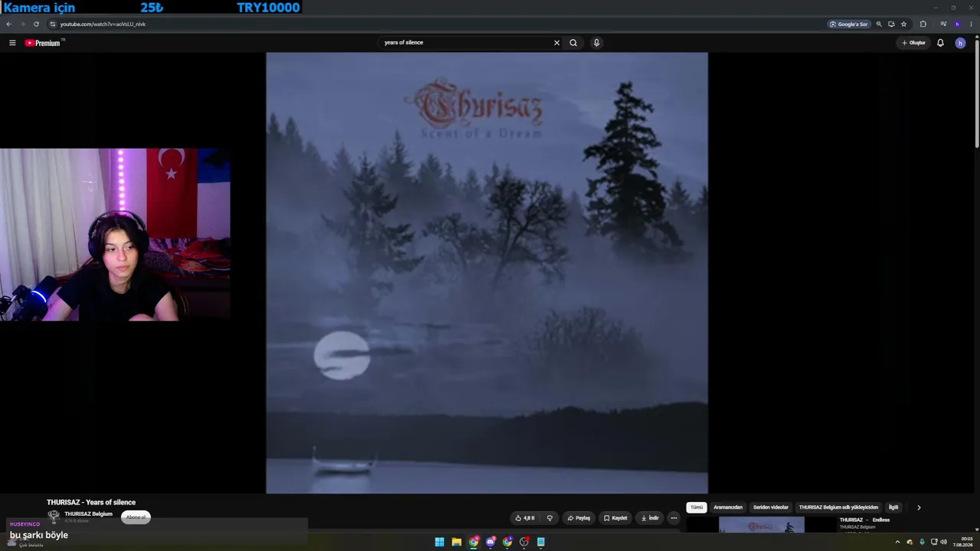Go back with the browser back arrow
Image resolution: width=980 pixels, height=551 pixels.
9,24
